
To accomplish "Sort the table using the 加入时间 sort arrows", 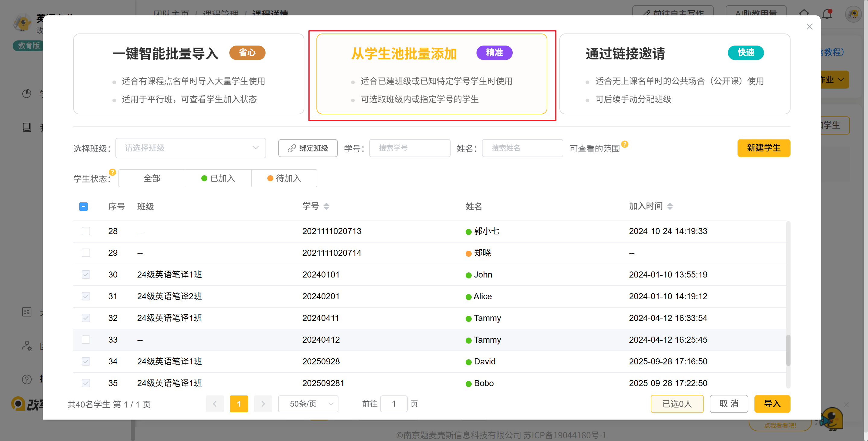I will click(x=670, y=206).
